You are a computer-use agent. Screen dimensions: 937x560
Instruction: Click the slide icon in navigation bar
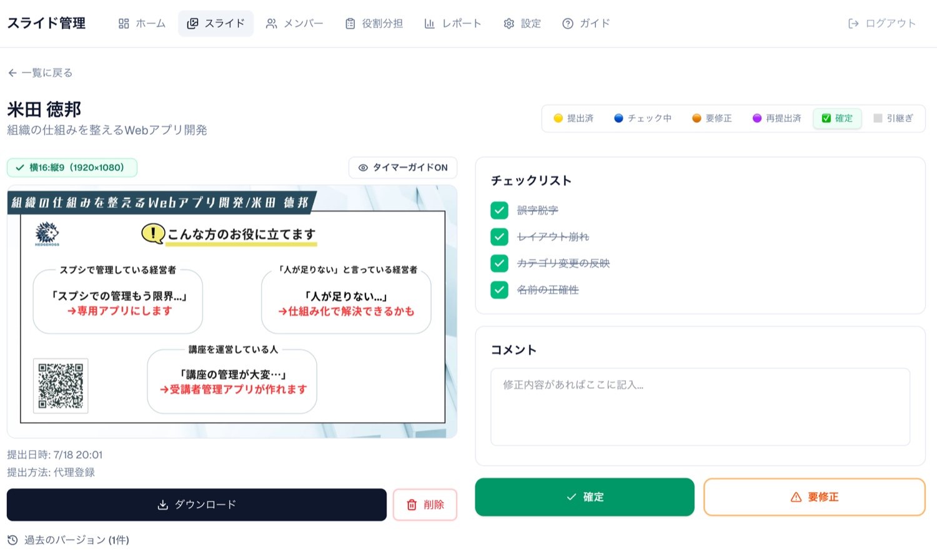[192, 24]
